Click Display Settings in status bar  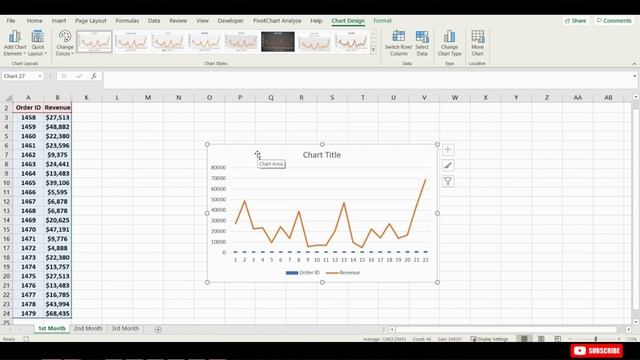[489, 339]
